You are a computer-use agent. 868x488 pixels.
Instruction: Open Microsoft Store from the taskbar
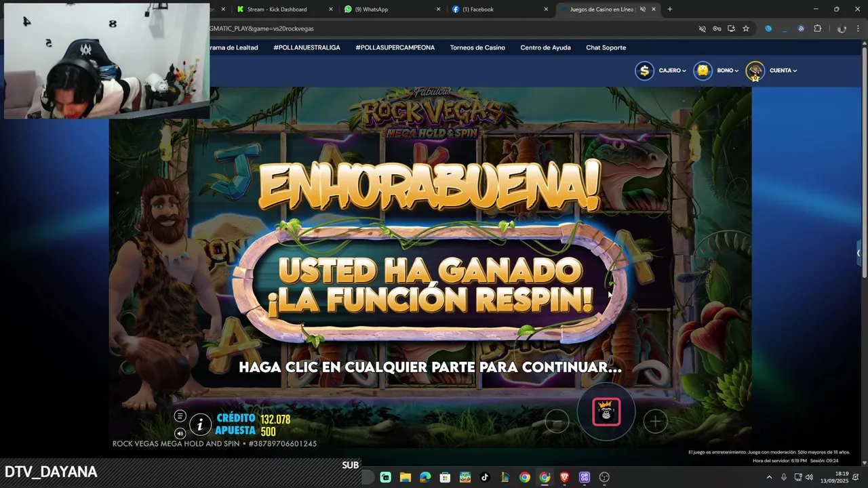click(445, 477)
